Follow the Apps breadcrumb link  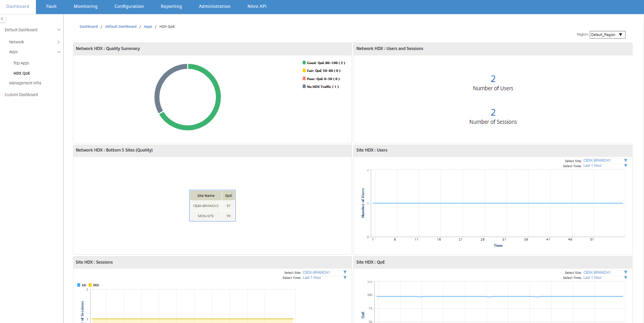148,27
